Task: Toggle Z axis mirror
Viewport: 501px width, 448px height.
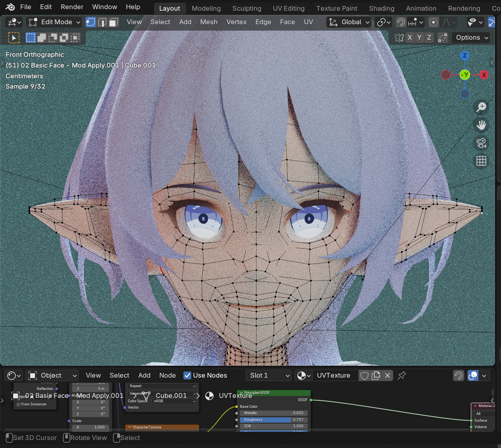Action: [x=429, y=38]
